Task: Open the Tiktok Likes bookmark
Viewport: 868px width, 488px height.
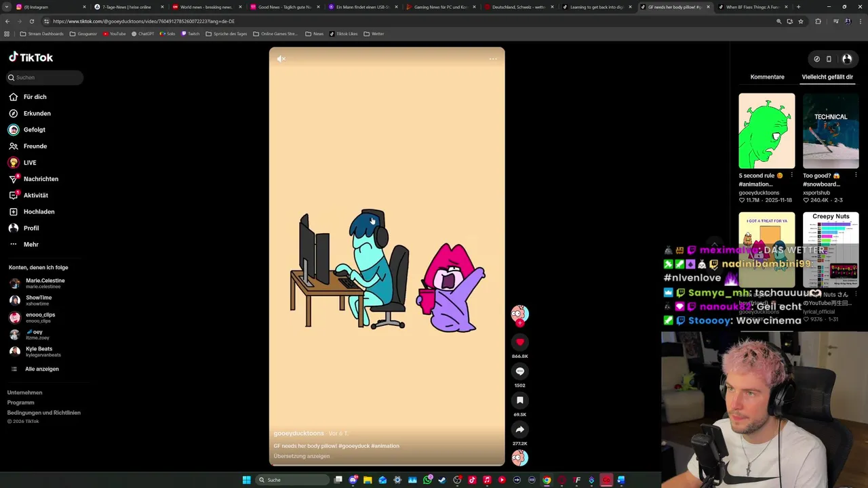Action: [x=344, y=33]
